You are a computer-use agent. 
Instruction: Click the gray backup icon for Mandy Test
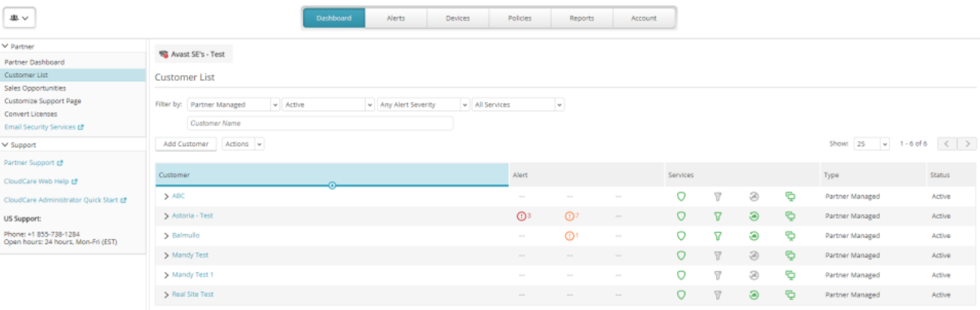point(754,256)
